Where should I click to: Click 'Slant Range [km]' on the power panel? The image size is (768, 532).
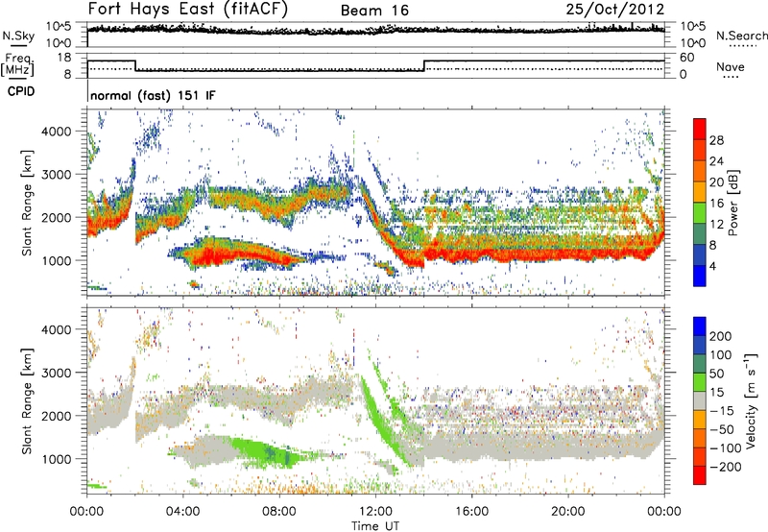[27, 203]
